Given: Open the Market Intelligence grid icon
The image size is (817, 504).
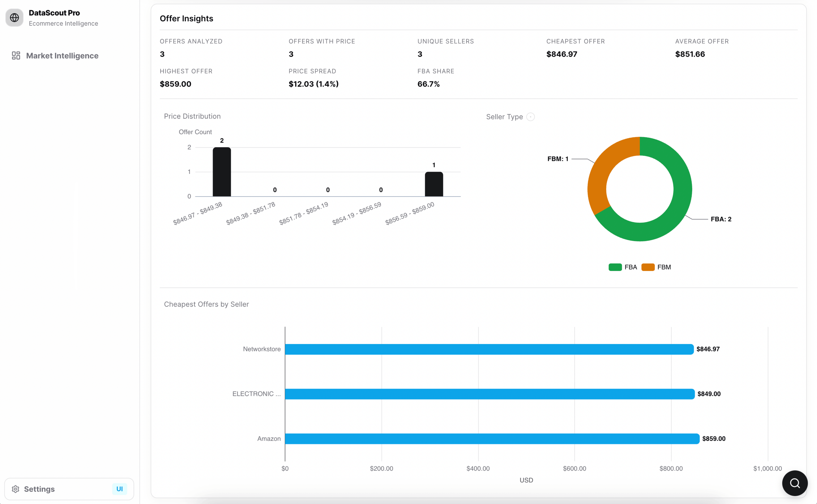Looking at the screenshot, I should click(16, 56).
